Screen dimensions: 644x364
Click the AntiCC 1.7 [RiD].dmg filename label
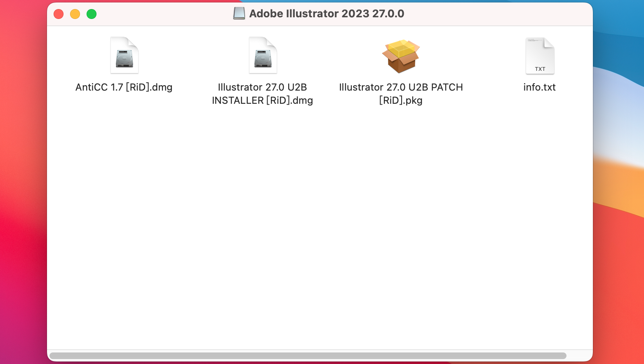[124, 87]
